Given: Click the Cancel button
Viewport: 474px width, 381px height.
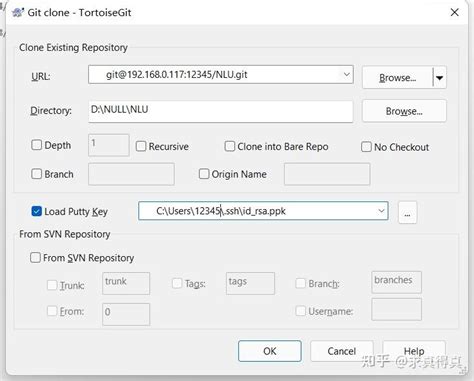Looking at the screenshot, I should 342,351.
